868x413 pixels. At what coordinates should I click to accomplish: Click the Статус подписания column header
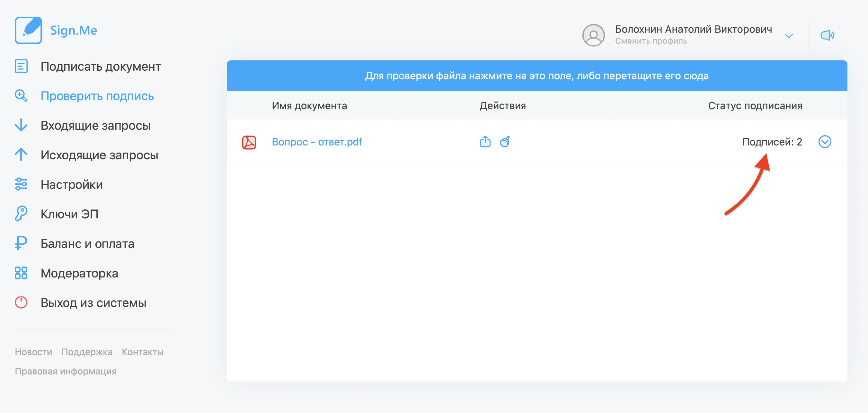click(755, 106)
